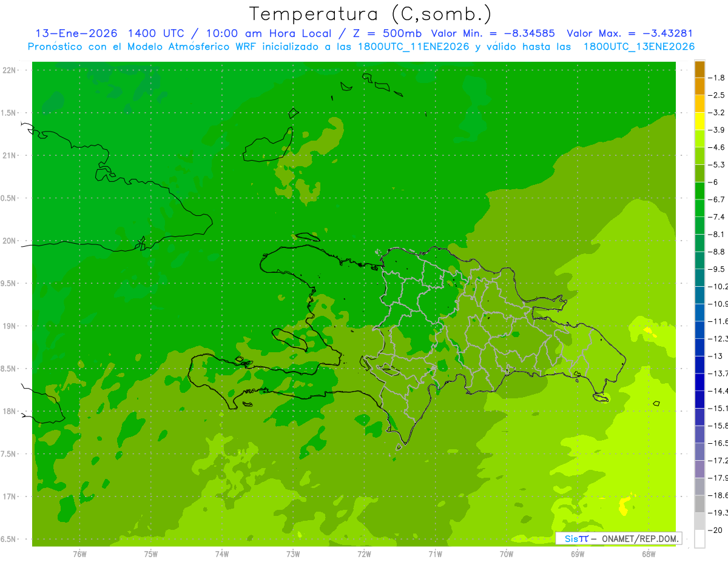Click the "74W" longitude label
The height and width of the screenshot is (562, 728).
pyautogui.click(x=222, y=554)
